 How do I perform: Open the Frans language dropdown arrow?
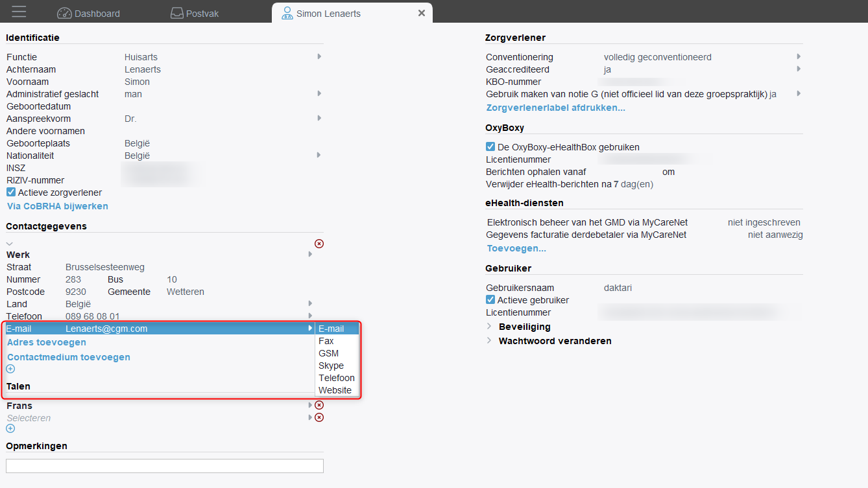click(310, 405)
